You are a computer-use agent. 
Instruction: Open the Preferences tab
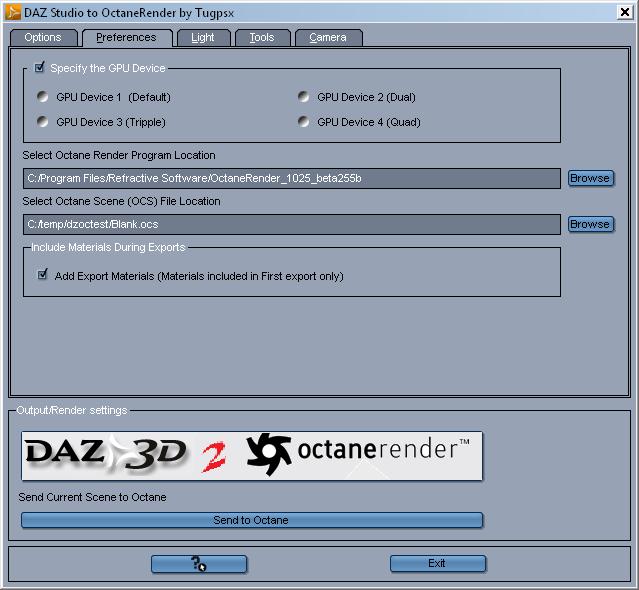(127, 38)
